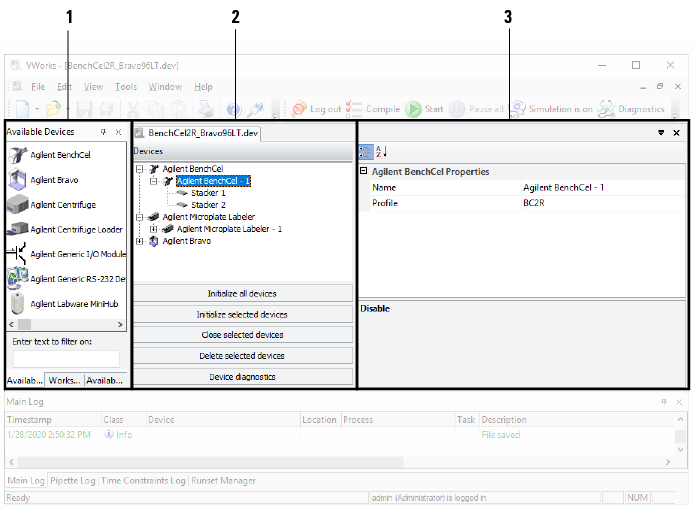This screenshot has height=509, width=693.
Task: Click Device diagnostics button
Action: pyautogui.click(x=243, y=377)
